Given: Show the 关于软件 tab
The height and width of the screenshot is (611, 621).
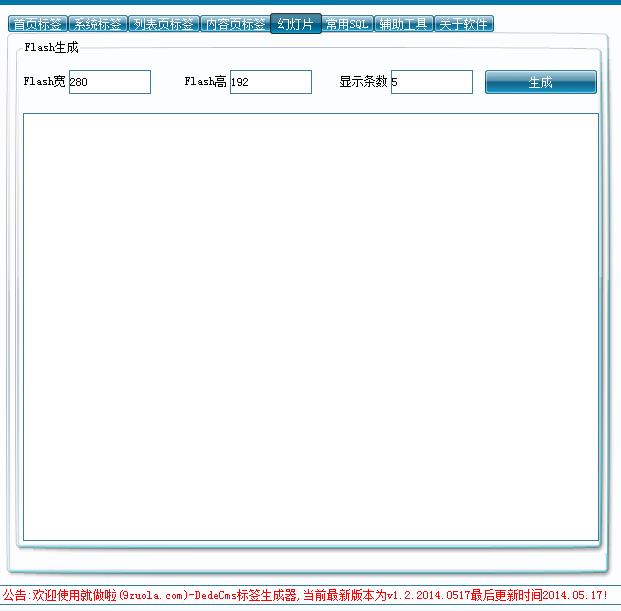Looking at the screenshot, I should (x=464, y=24).
